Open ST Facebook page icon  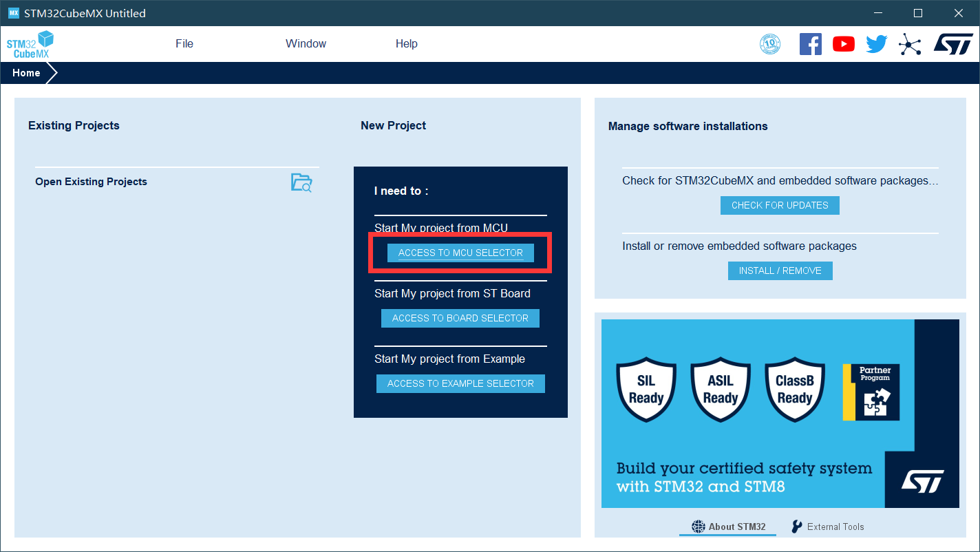pyautogui.click(x=810, y=44)
